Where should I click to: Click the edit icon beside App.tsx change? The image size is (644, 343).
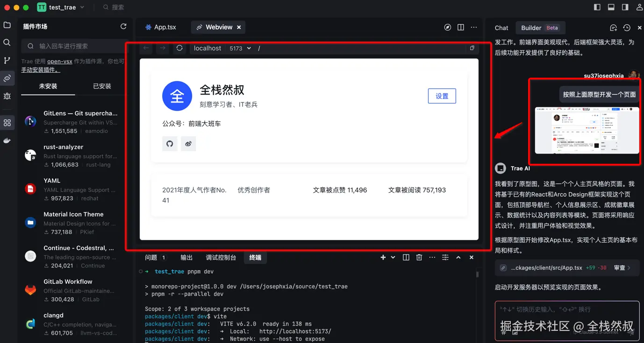coord(503,268)
